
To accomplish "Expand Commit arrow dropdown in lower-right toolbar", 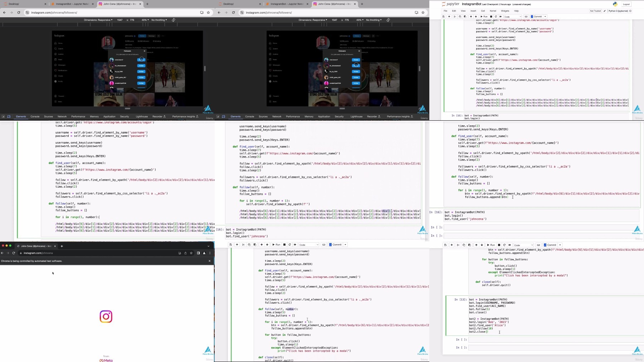I will pyautogui.click(x=560, y=245).
